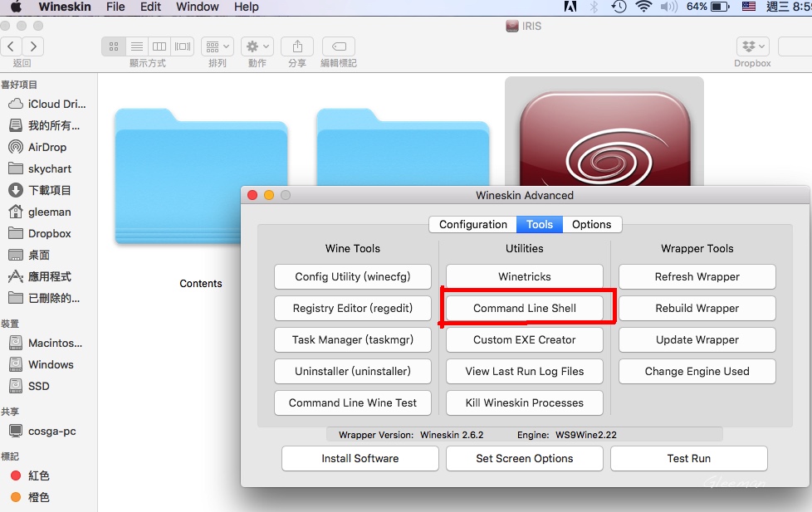Launch Command Line Shell
Viewport: 812px width, 512px height.
pyautogui.click(x=525, y=309)
